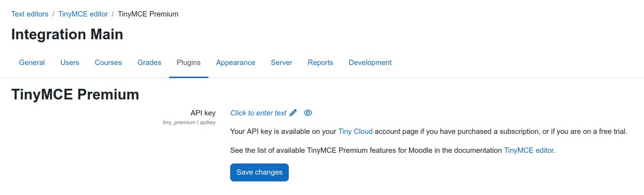Image resolution: width=644 pixels, height=195 pixels.
Task: Click the Integration Main page heading
Action: pyautogui.click(x=67, y=34)
